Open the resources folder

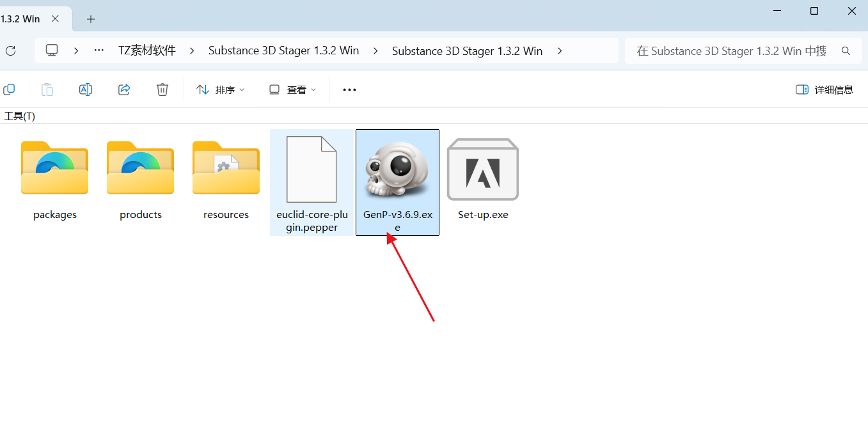[226, 168]
